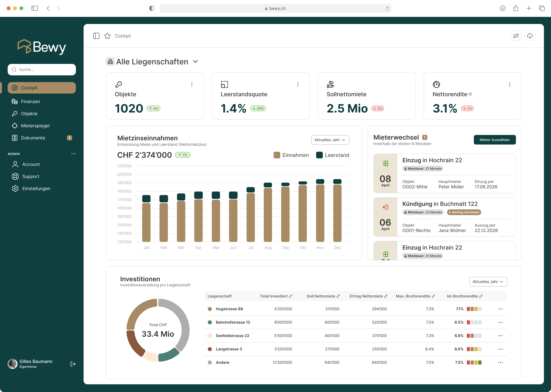Open row options for Hugstrasse 88
This screenshot has width=551, height=392.
click(x=500, y=309)
